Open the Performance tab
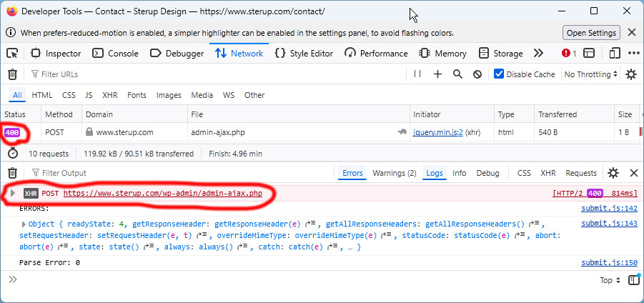Image resolution: width=644 pixels, height=303 pixels. pyautogui.click(x=376, y=54)
